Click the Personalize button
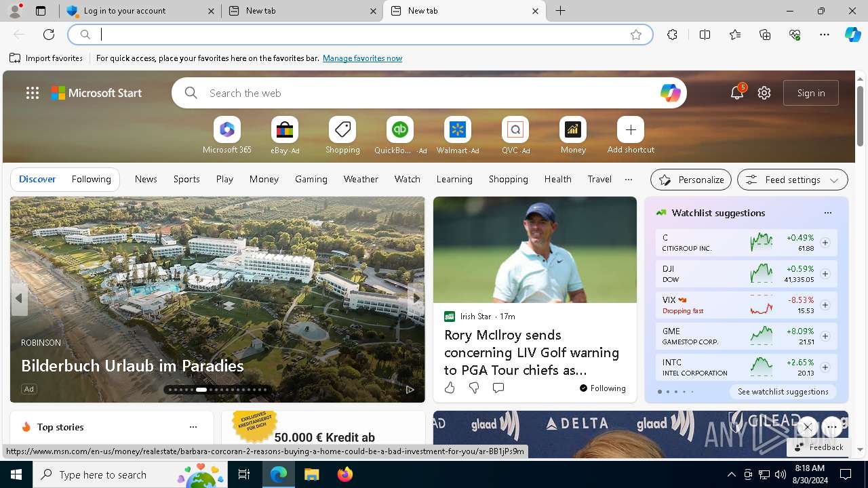 [x=691, y=180]
